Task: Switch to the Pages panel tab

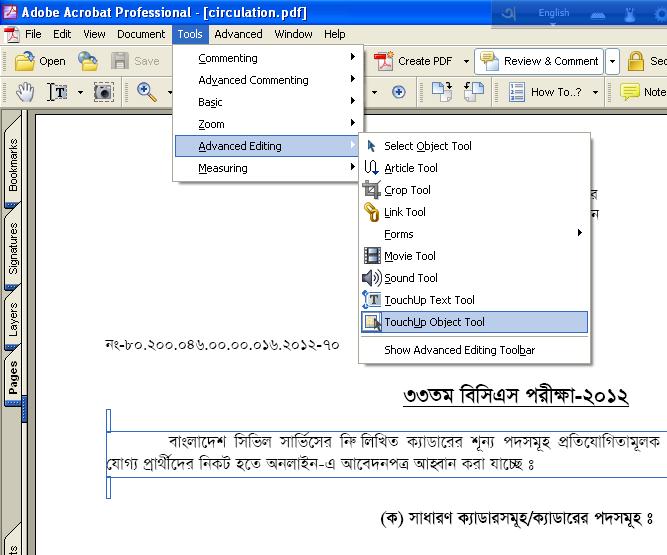Action: pos(13,378)
